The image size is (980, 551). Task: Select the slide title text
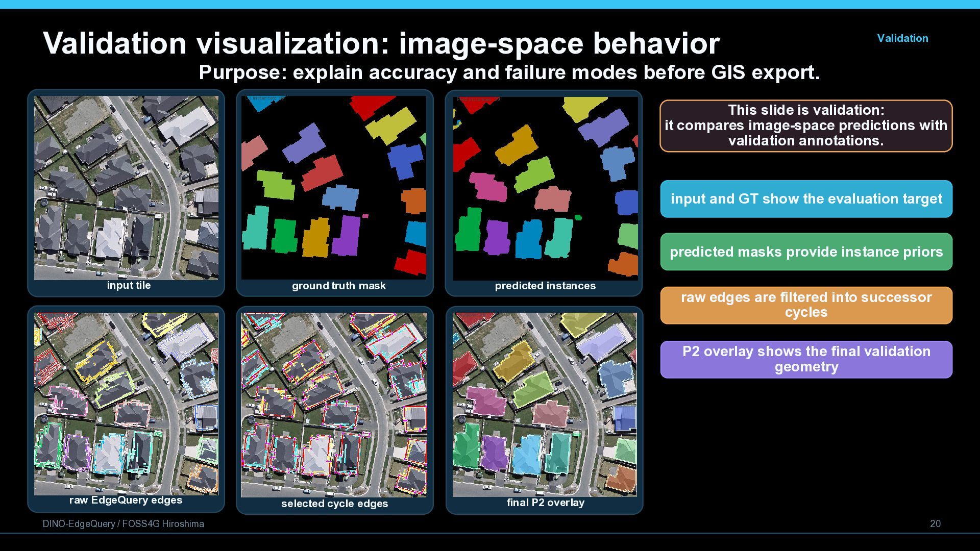tap(381, 43)
